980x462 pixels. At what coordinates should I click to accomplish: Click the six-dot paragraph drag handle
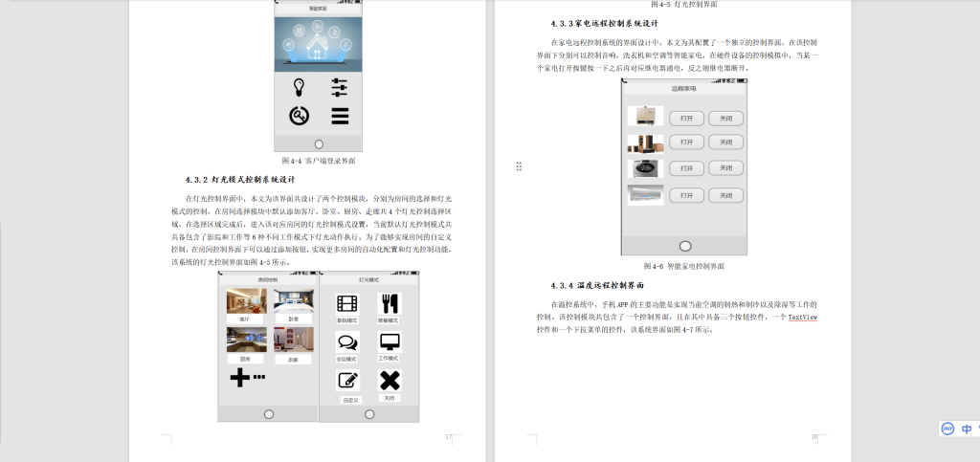click(x=519, y=166)
